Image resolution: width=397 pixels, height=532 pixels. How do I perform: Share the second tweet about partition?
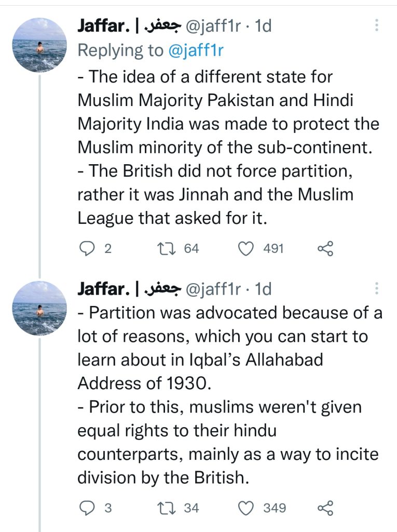coord(325,508)
